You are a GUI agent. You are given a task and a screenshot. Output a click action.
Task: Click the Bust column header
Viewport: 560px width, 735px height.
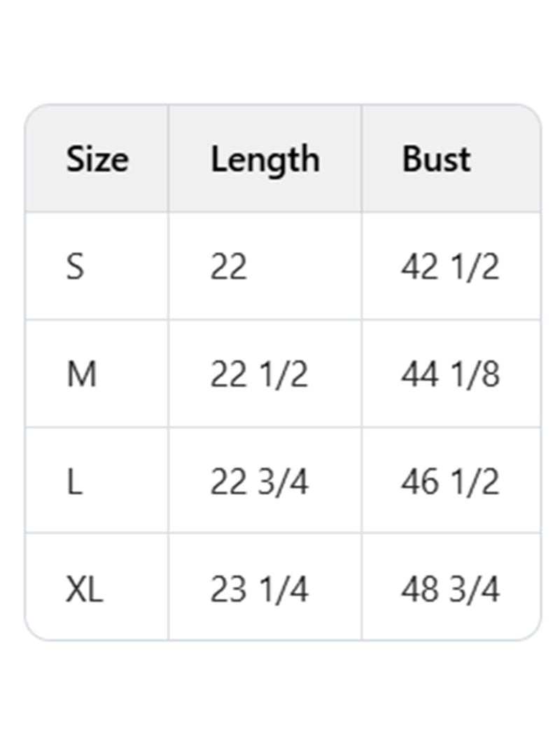[x=436, y=160]
